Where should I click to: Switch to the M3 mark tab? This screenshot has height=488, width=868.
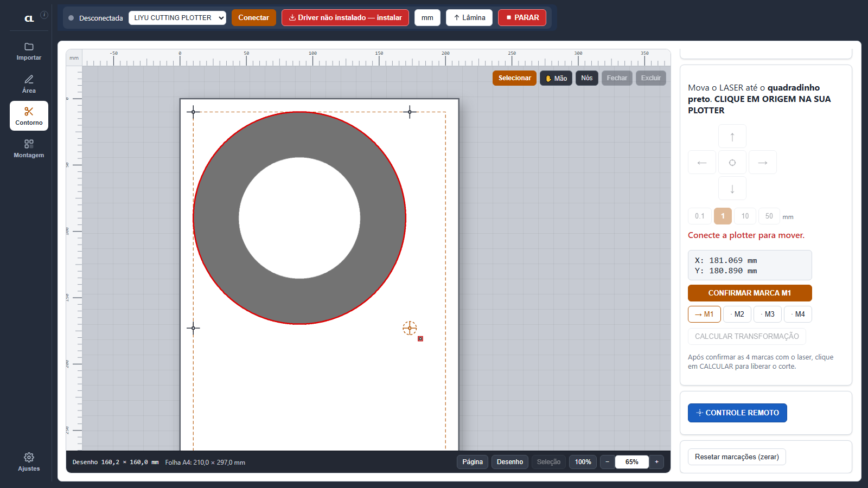(768, 314)
